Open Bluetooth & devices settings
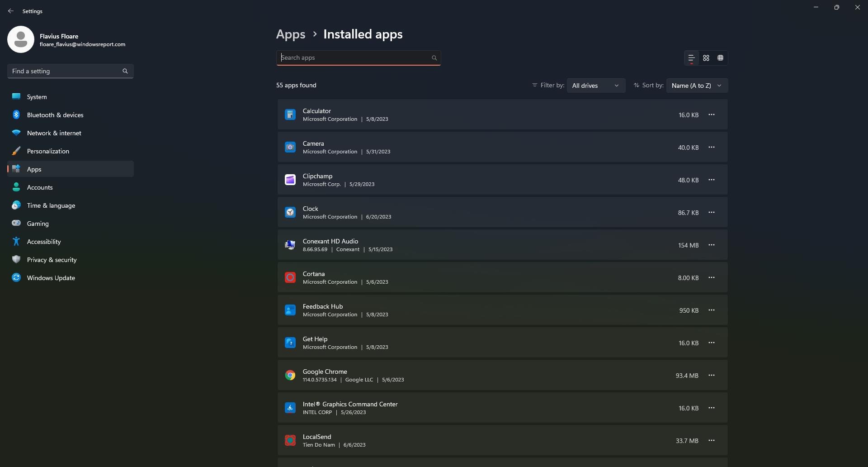 (x=71, y=115)
